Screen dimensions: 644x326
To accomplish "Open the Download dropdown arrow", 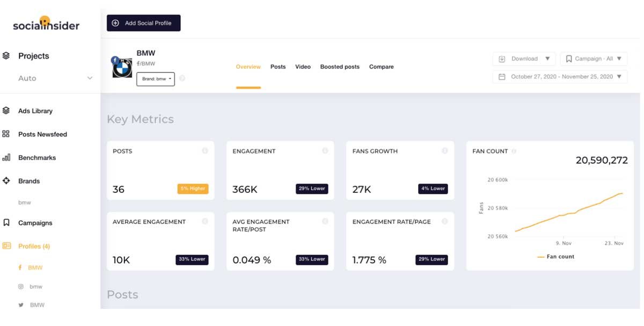I will [x=547, y=59].
